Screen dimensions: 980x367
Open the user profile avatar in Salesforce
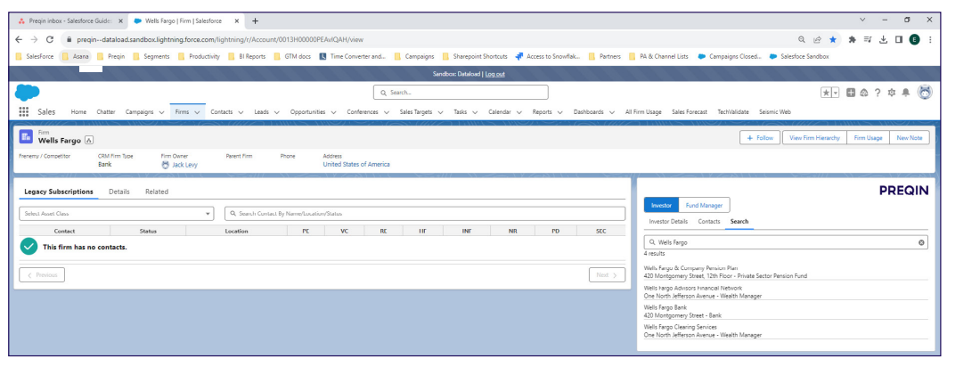(925, 93)
